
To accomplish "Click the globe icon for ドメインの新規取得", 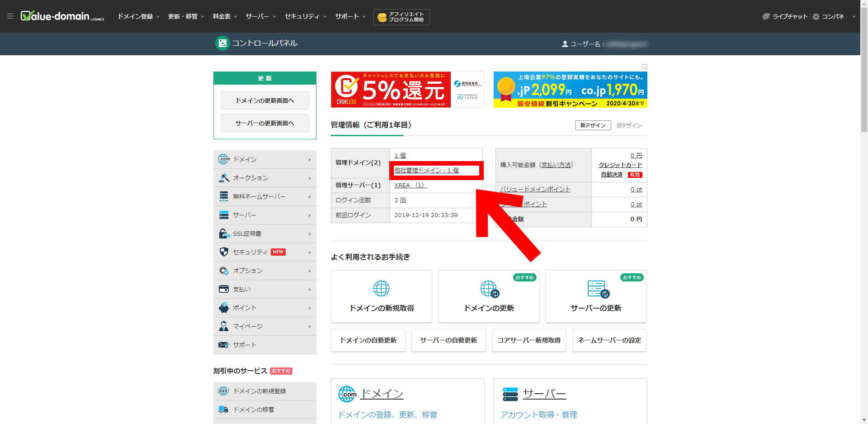I will coord(381,288).
